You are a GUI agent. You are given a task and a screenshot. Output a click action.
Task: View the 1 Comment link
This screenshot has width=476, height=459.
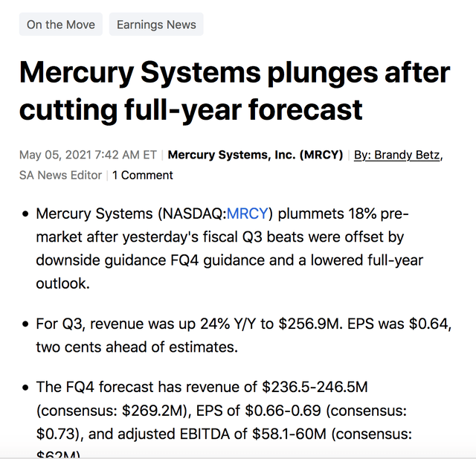[142, 175]
